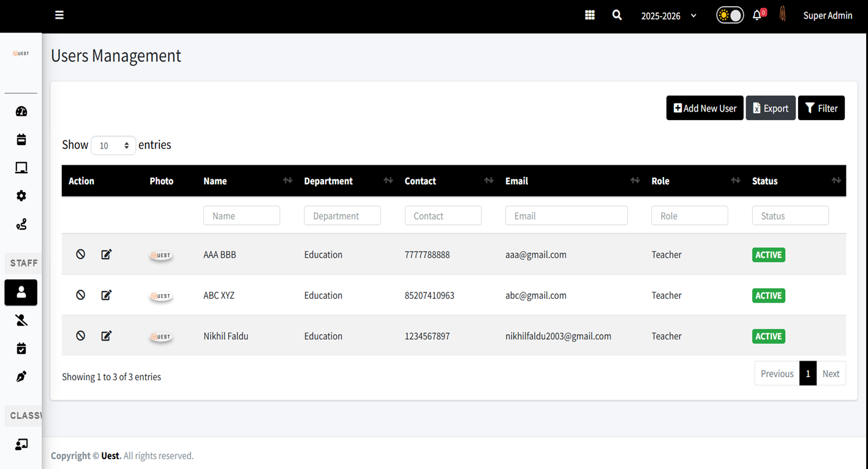The height and width of the screenshot is (469, 868).
Task: Click the block icon for Nikhil Faldu
Action: pos(81,336)
